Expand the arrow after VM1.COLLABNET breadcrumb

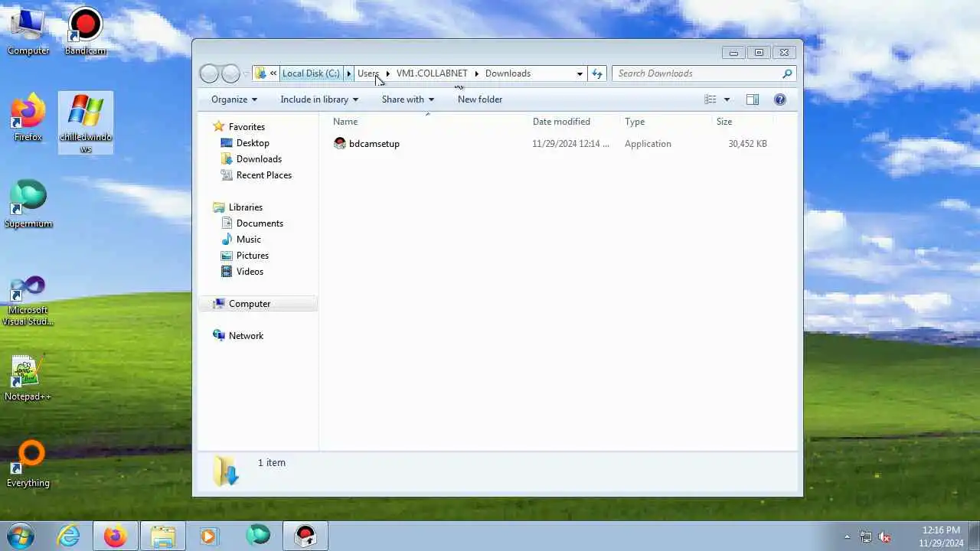pos(476,73)
